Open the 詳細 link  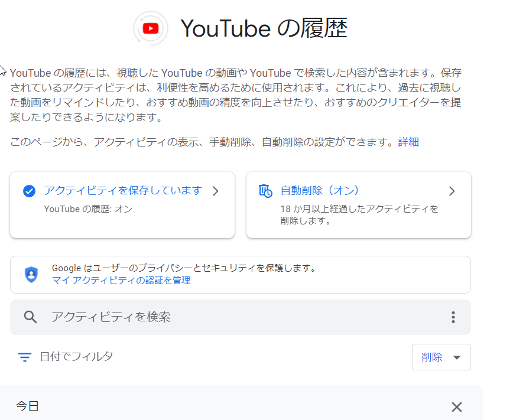click(408, 141)
